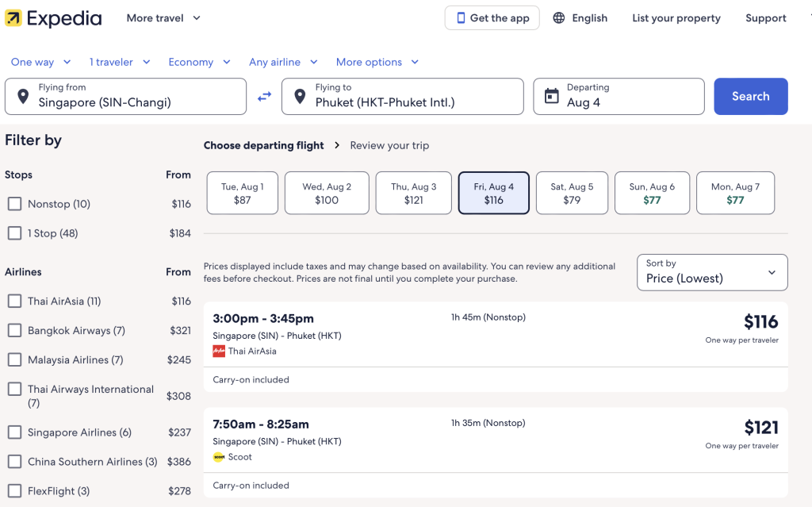Image resolution: width=812 pixels, height=507 pixels.
Task: Click the globe language icon
Action: 559,18
